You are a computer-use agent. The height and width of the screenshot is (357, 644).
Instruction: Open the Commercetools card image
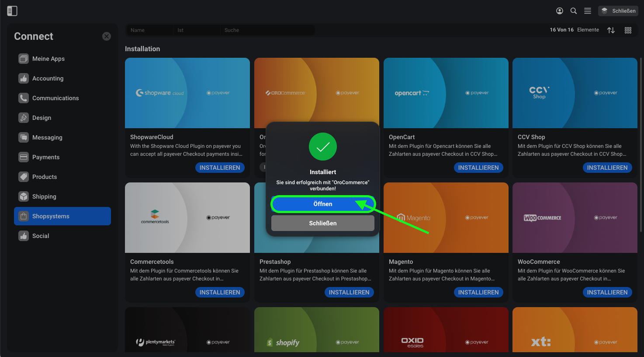pos(187,217)
